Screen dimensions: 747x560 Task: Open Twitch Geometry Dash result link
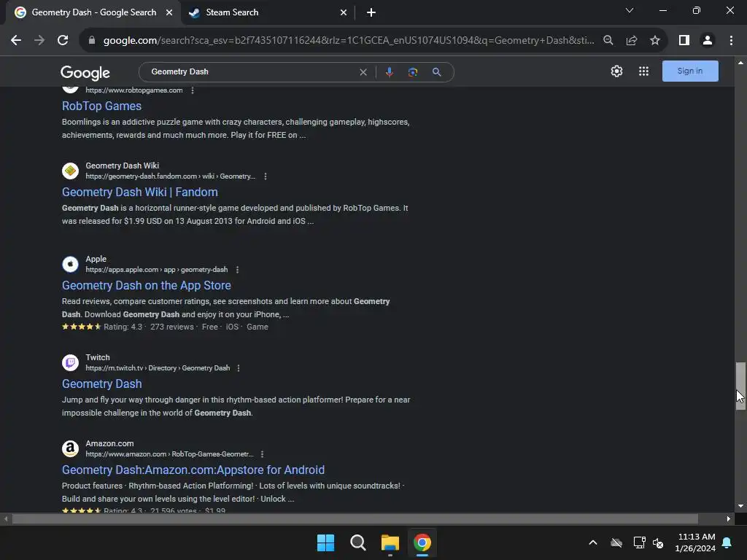(101, 384)
